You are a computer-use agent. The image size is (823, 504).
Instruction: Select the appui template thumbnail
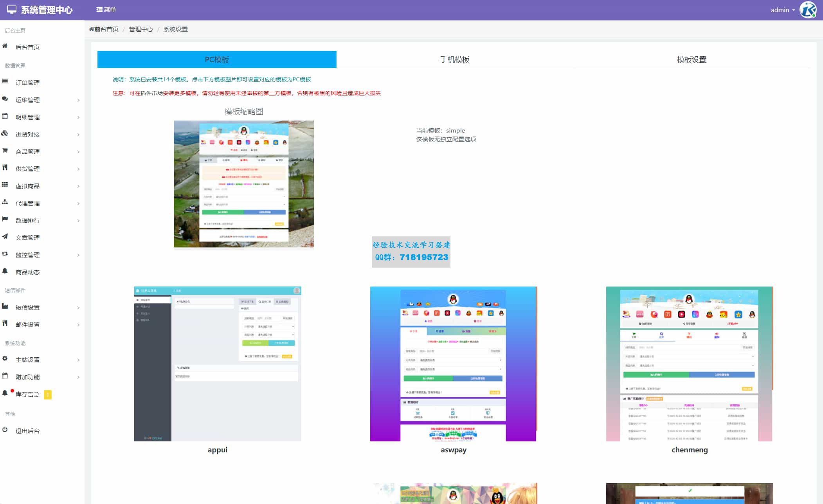pos(218,364)
